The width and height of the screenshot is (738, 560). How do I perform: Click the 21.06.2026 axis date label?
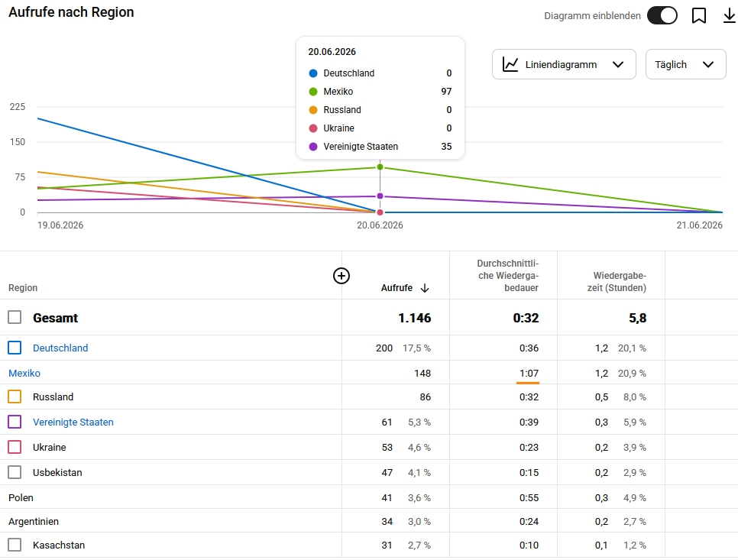click(x=699, y=225)
